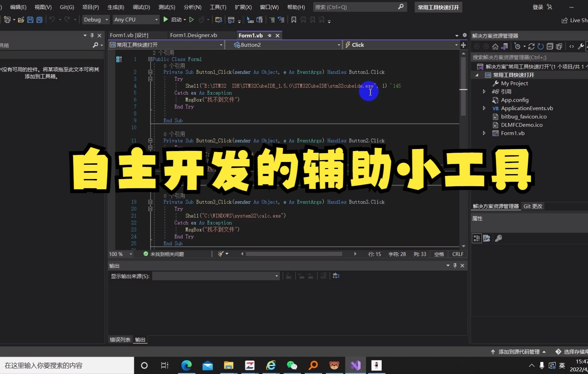Click the Open File folder icon
This screenshot has height=374, width=588.
21,20
